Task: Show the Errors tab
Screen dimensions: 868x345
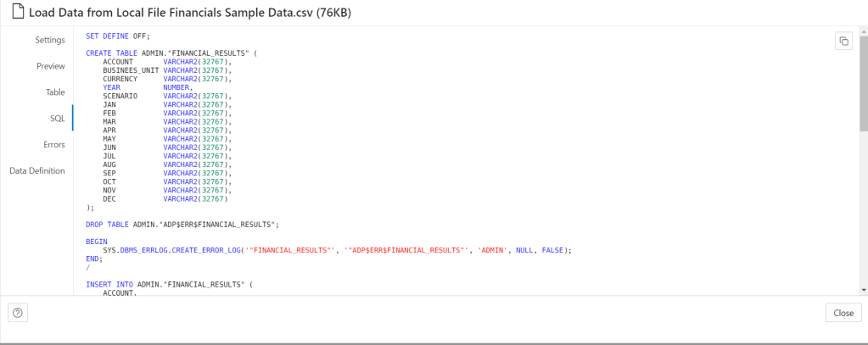Action: pos(54,144)
